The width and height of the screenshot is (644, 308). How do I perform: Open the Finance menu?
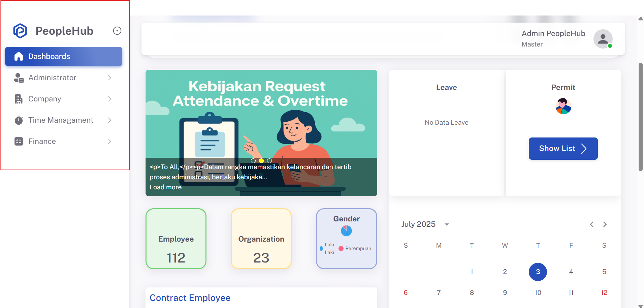[64, 141]
